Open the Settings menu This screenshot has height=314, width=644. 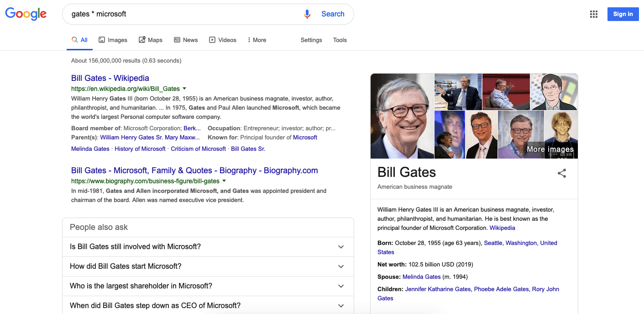pyautogui.click(x=311, y=40)
